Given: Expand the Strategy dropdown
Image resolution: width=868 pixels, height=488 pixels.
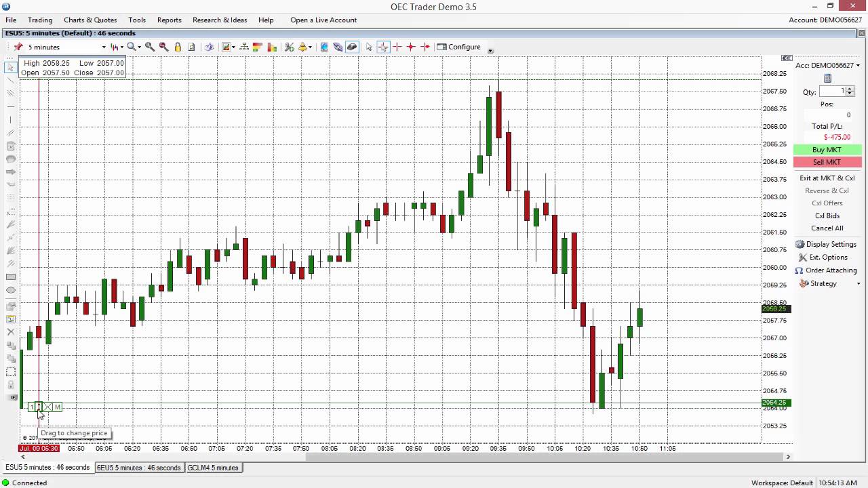Looking at the screenshot, I should pyautogui.click(x=859, y=283).
